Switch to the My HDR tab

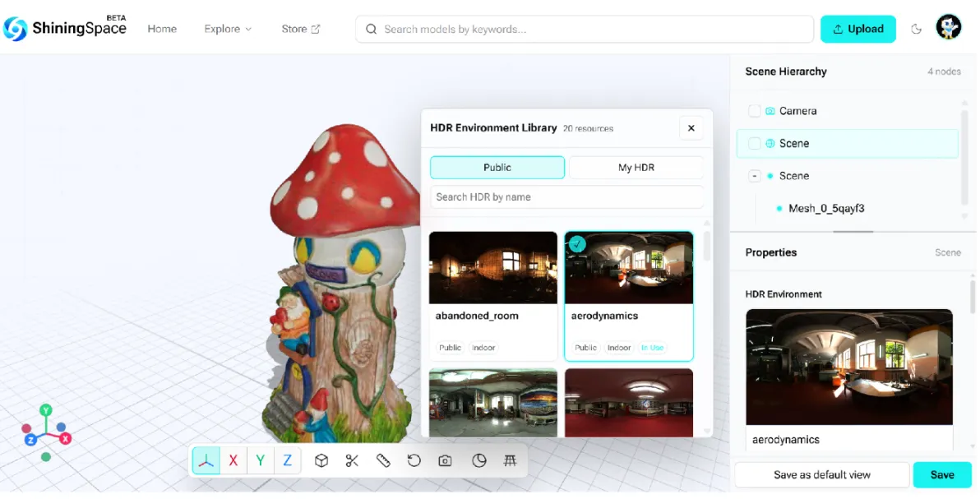click(636, 168)
